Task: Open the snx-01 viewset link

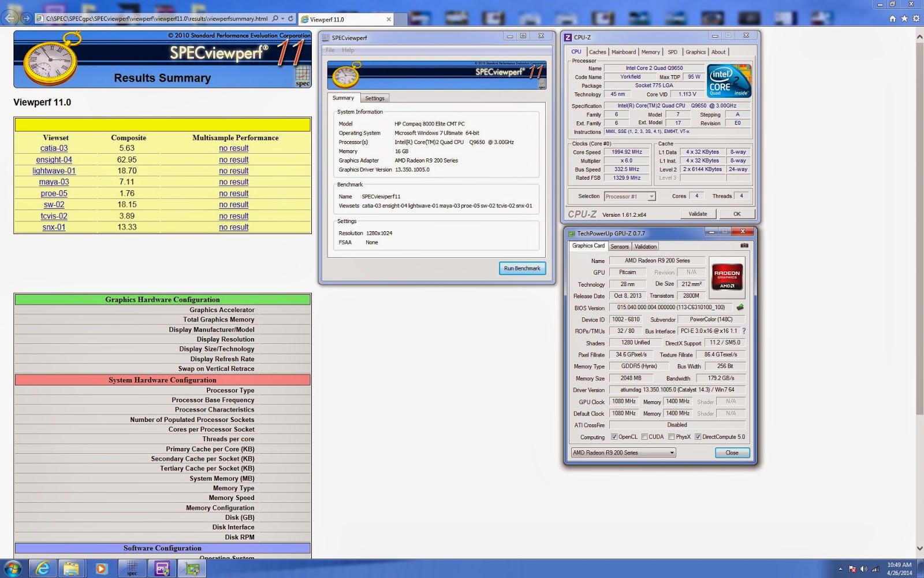Action: click(x=54, y=228)
